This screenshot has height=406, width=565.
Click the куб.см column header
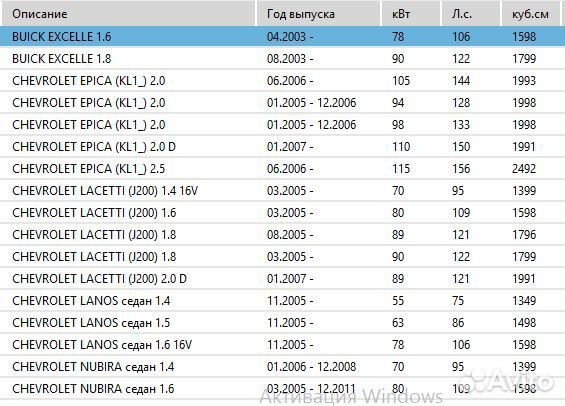530,14
